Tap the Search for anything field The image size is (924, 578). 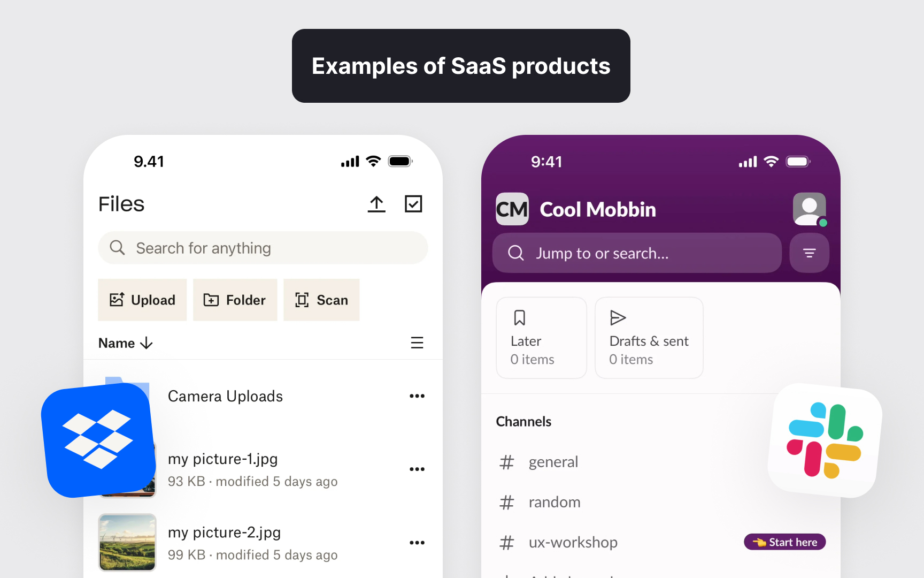[263, 248]
